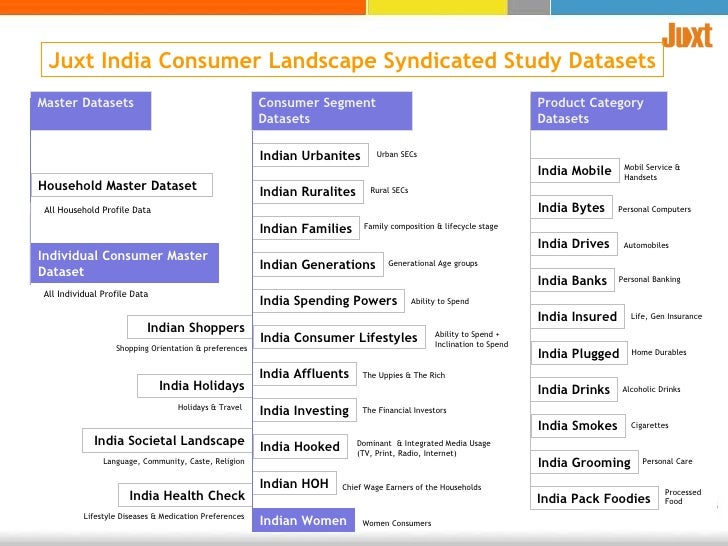This screenshot has height=546, width=728.
Task: Click the India Bytes box
Action: pos(572,207)
